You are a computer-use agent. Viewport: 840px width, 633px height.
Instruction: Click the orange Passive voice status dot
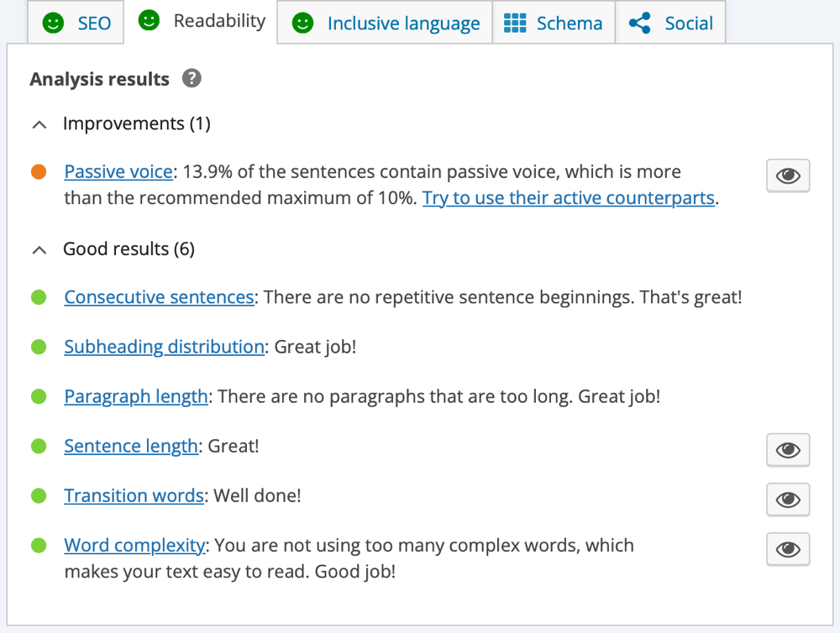[x=39, y=172]
